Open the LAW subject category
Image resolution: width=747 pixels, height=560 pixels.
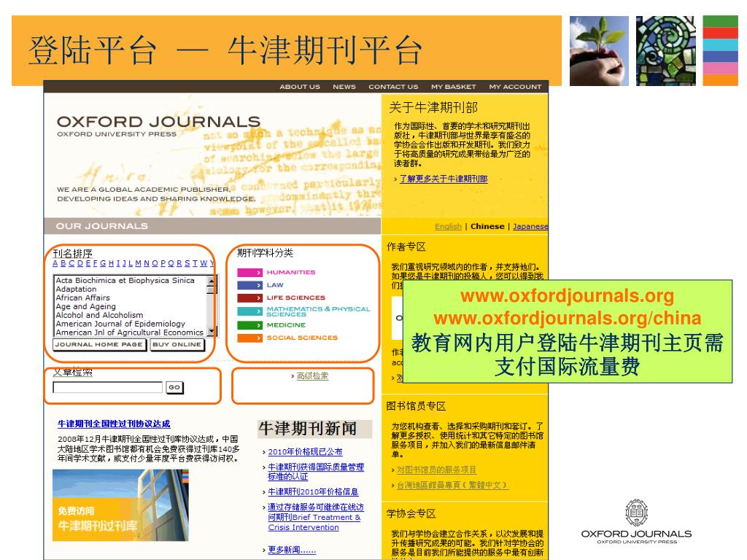[275, 285]
